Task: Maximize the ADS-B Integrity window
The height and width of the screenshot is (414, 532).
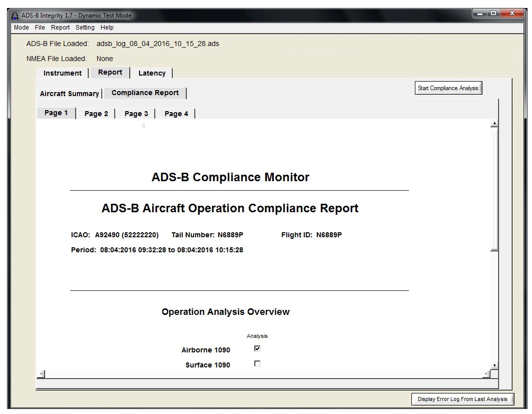Action: point(493,14)
